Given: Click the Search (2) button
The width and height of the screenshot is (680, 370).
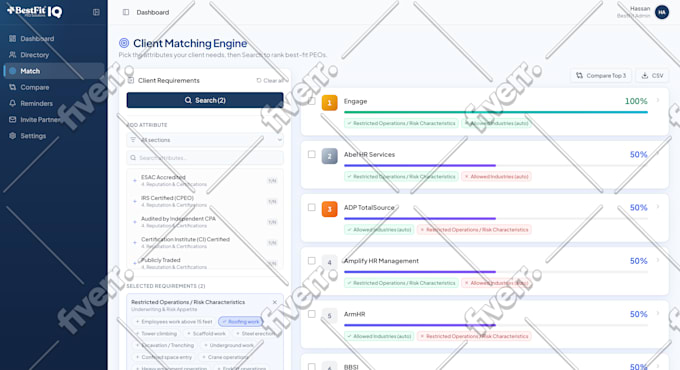Looking at the screenshot, I should coord(205,100).
